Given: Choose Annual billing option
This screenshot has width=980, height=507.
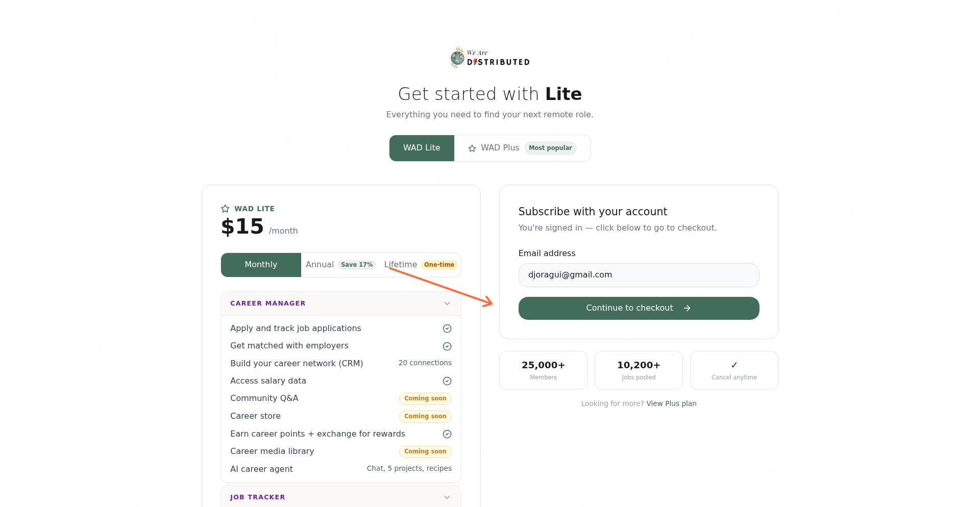Looking at the screenshot, I should [340, 265].
